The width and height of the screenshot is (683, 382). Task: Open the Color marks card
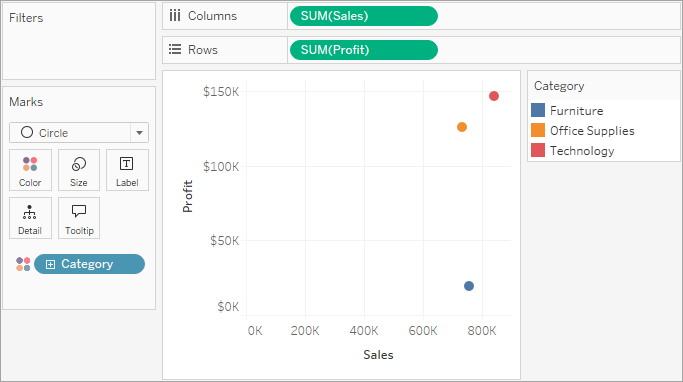(x=30, y=170)
